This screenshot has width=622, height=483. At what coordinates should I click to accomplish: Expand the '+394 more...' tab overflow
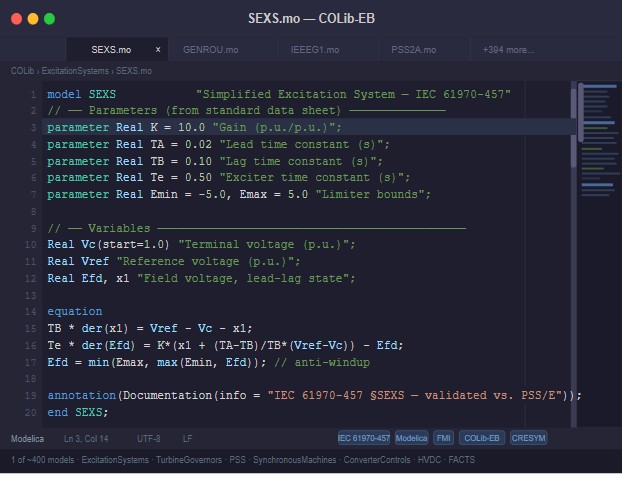click(x=508, y=49)
